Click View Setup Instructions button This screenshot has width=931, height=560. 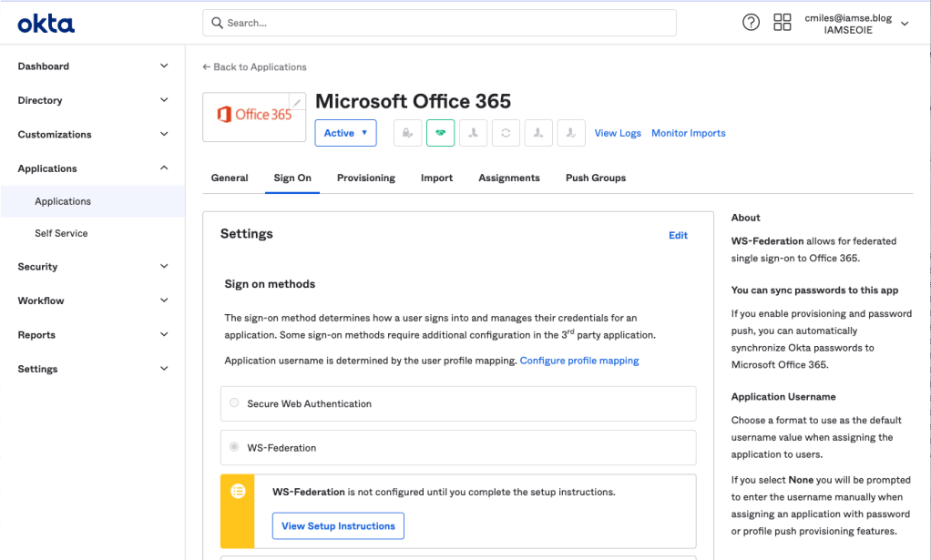(x=338, y=525)
